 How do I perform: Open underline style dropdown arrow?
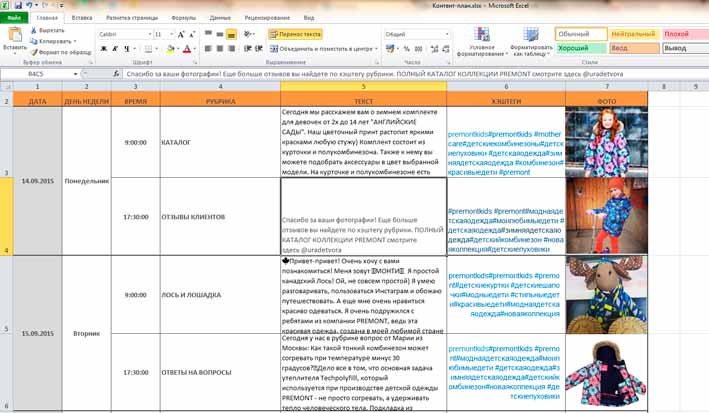click(134, 48)
